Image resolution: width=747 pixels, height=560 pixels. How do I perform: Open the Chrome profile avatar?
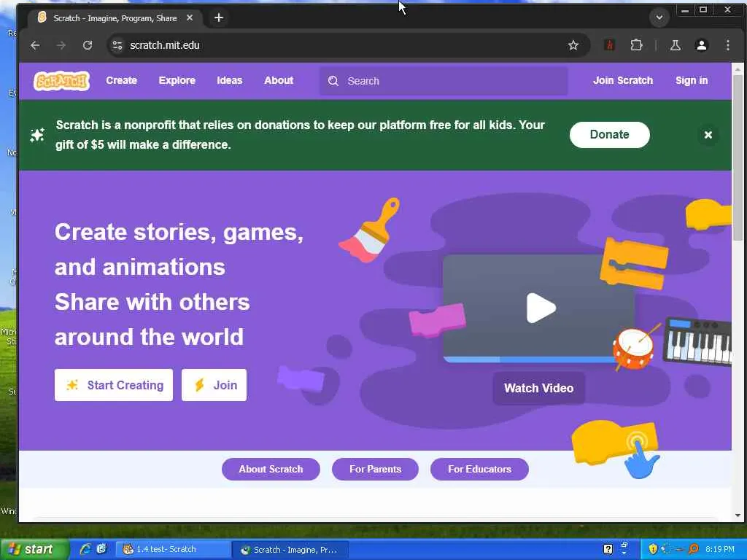click(x=701, y=45)
